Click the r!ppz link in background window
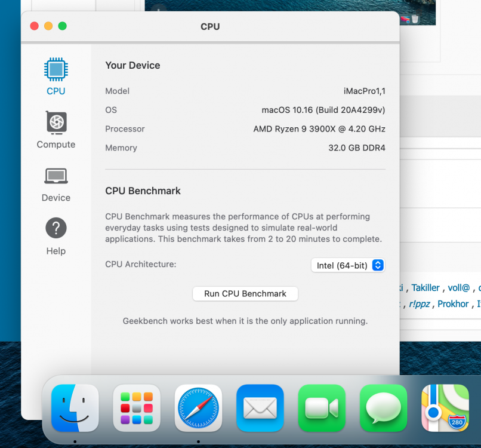The height and width of the screenshot is (448, 481). [x=420, y=304]
